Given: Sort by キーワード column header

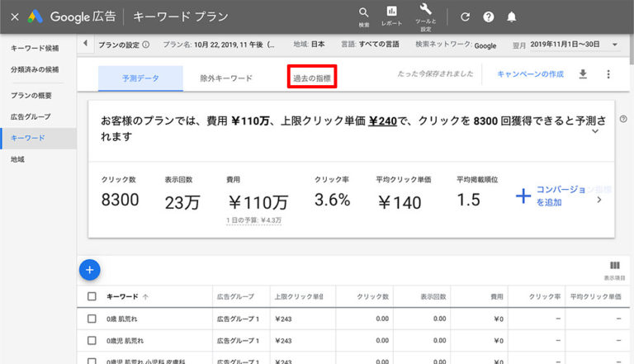Looking at the screenshot, I should coord(122,296).
